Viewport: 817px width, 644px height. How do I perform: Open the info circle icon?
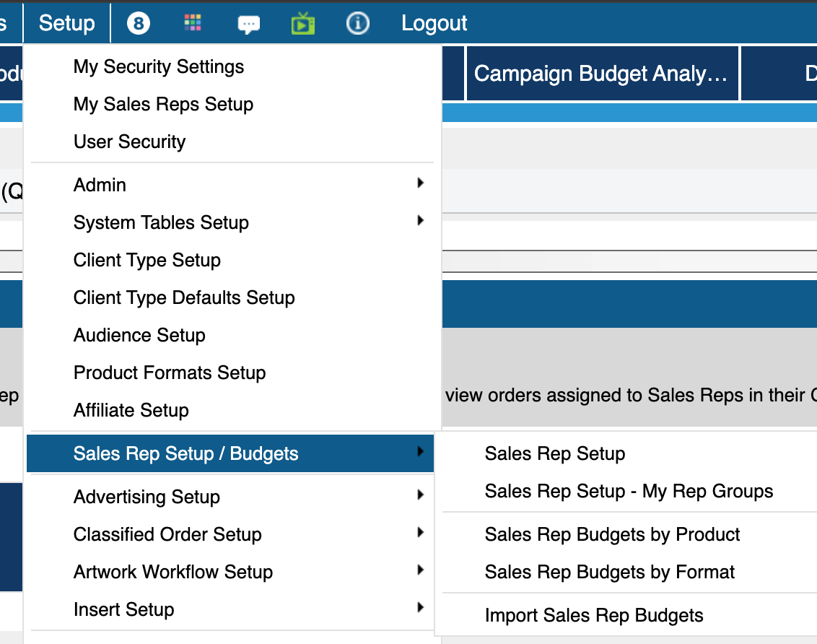[357, 24]
